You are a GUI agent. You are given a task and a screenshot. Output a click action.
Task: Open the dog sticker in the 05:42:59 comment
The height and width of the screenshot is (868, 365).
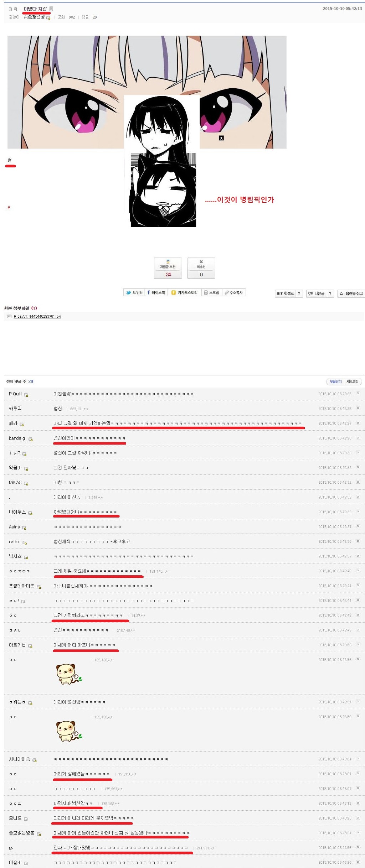click(69, 731)
